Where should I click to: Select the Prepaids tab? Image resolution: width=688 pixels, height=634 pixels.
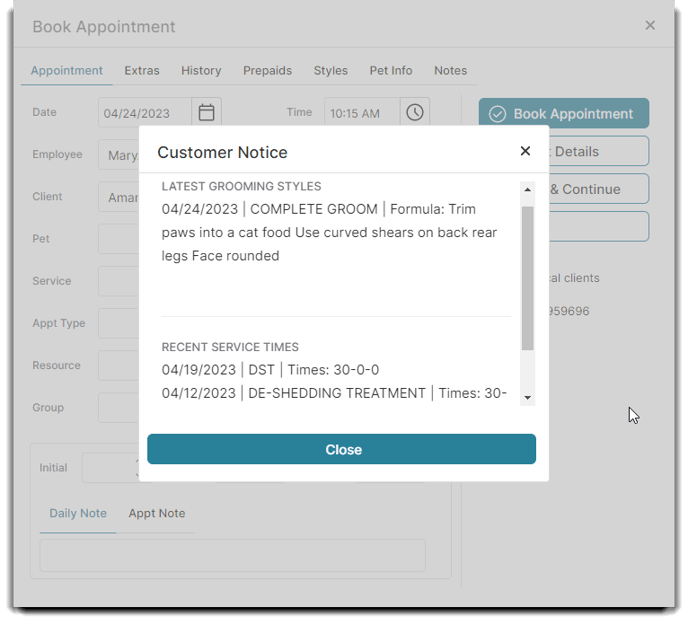[x=267, y=71]
